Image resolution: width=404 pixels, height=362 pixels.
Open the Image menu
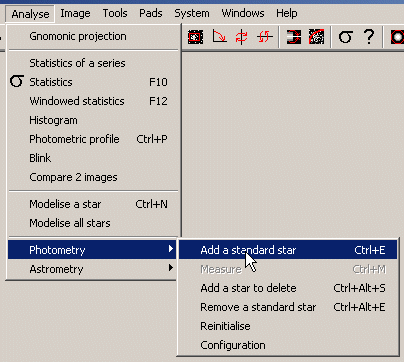point(75,13)
